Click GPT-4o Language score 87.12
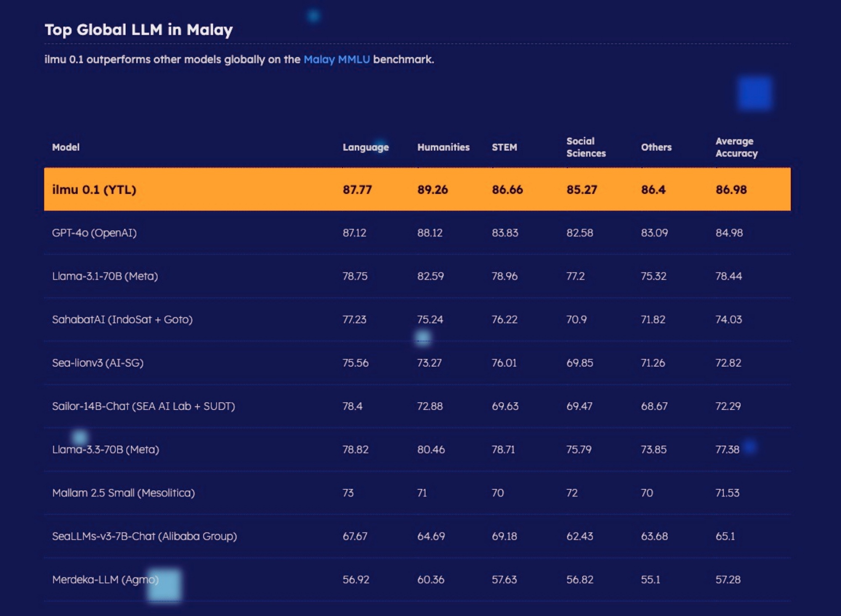 [354, 233]
